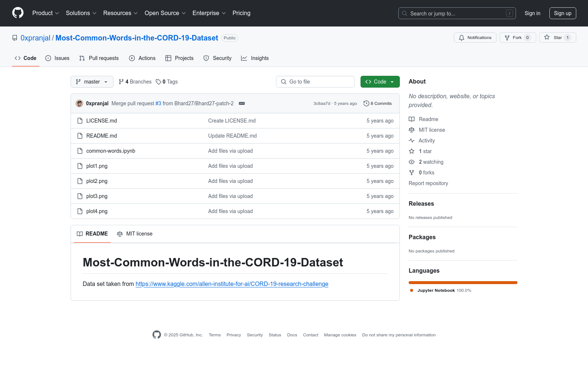Expand the commit message ellipsis
Screen dimensions: 588x368
pos(242,103)
